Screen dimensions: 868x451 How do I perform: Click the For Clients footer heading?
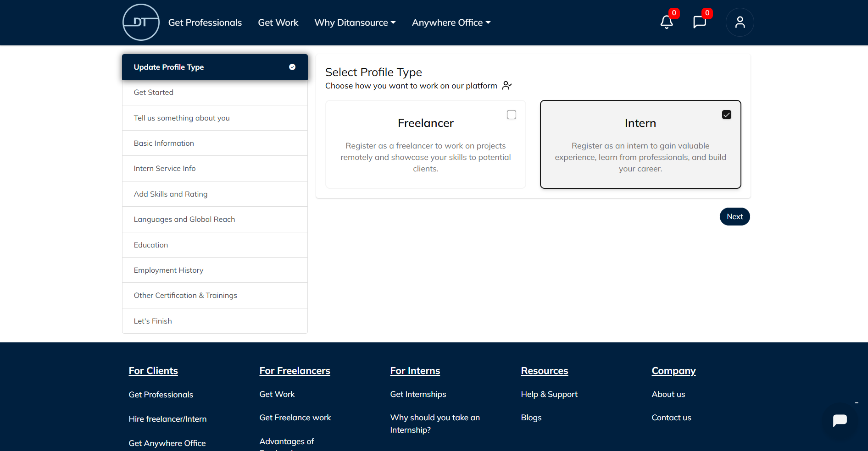153,371
